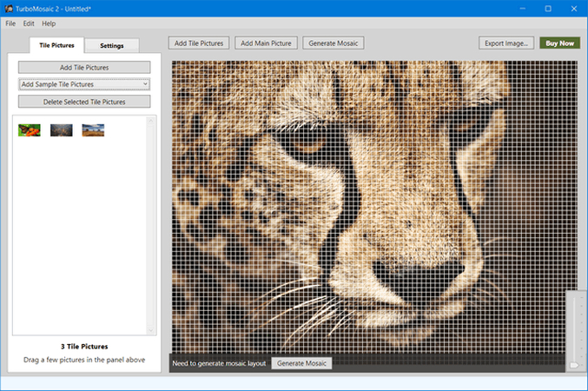Click the Add Main Picture button
The image size is (588, 391).
point(266,43)
